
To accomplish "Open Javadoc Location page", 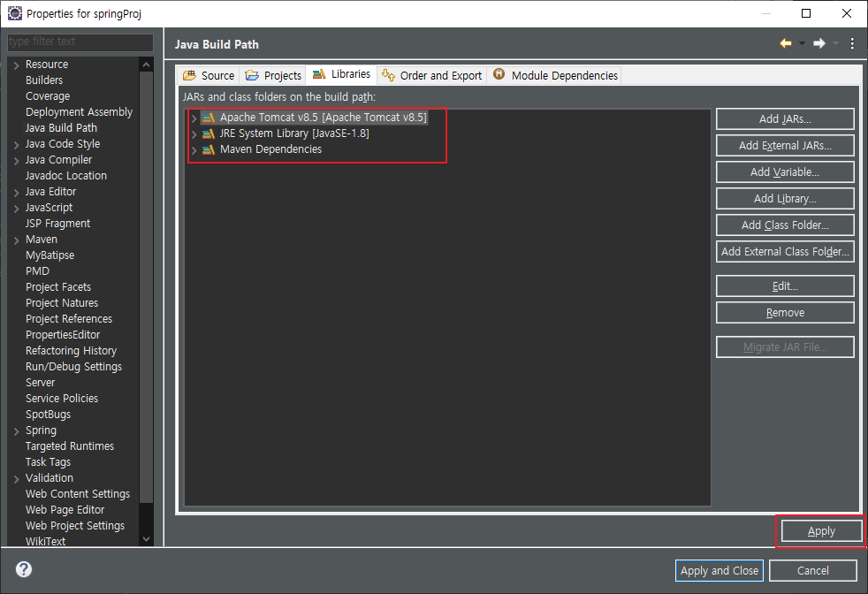I will point(66,176).
